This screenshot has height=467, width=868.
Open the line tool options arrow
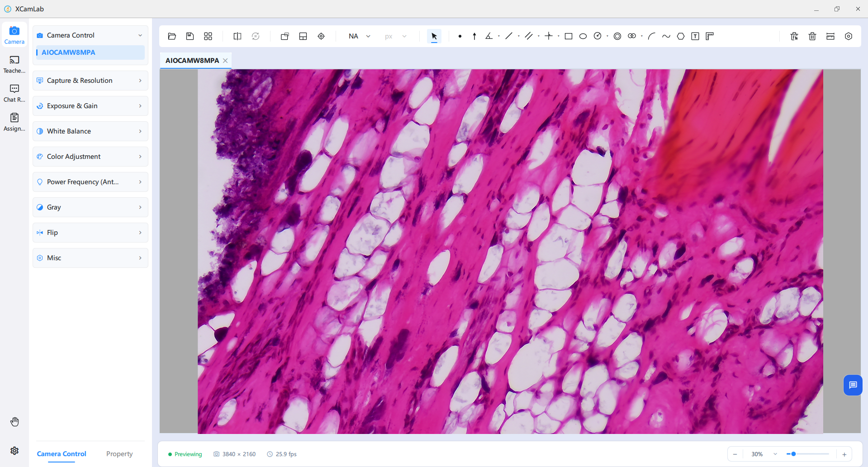click(x=519, y=36)
